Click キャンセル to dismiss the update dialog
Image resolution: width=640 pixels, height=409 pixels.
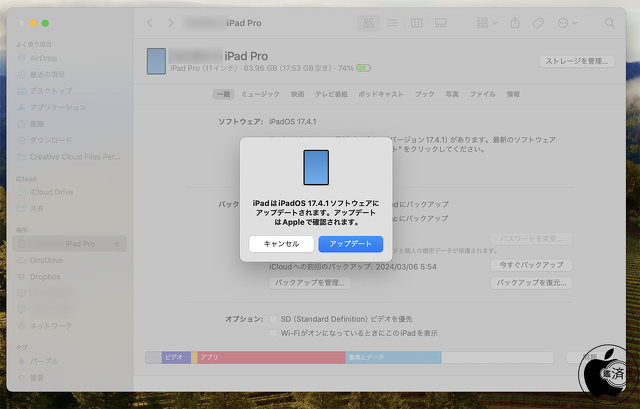coord(281,244)
